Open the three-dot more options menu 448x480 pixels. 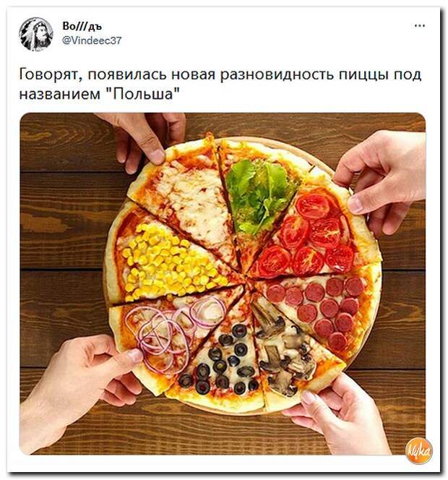420,26
